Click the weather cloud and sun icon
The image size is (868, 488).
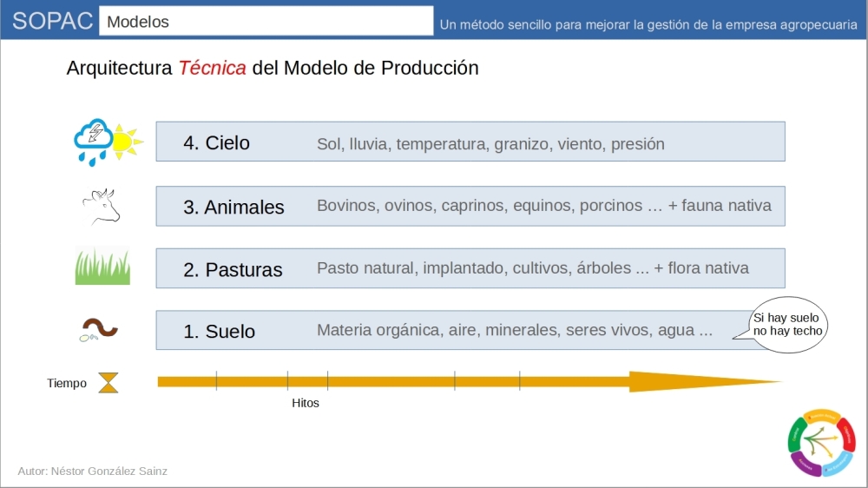pyautogui.click(x=108, y=142)
